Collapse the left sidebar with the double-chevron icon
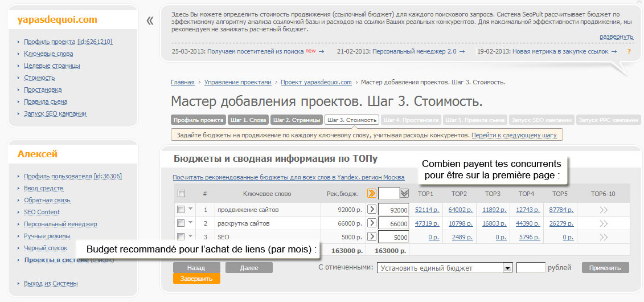Viewport: 644px width, 302px height. point(150,21)
